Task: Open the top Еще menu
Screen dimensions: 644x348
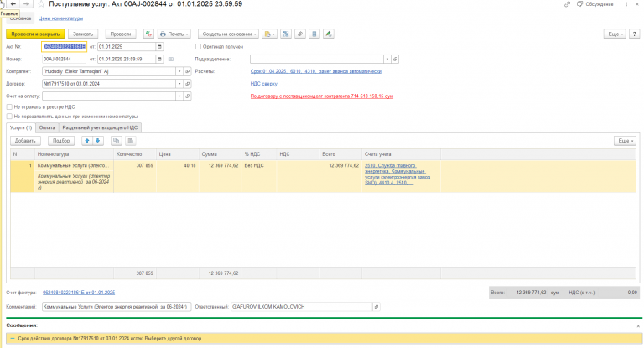Action: [x=615, y=34]
